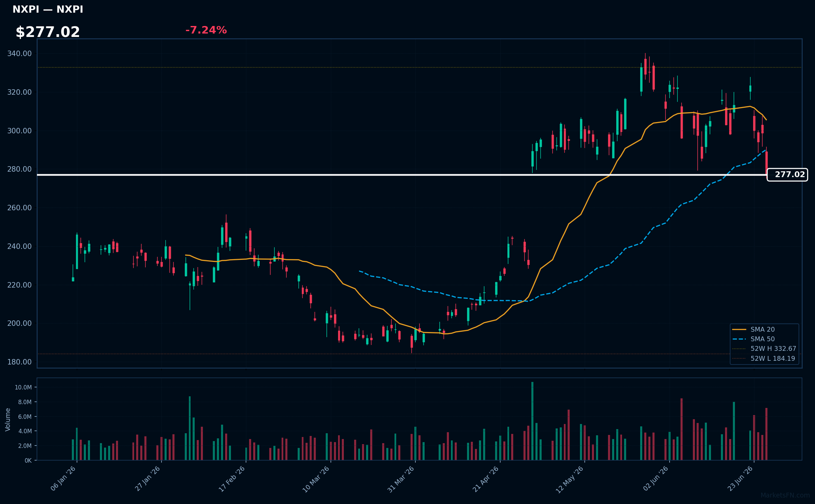Click the 10 Mar '26 date label
This screenshot has width=815, height=504.
[316, 479]
